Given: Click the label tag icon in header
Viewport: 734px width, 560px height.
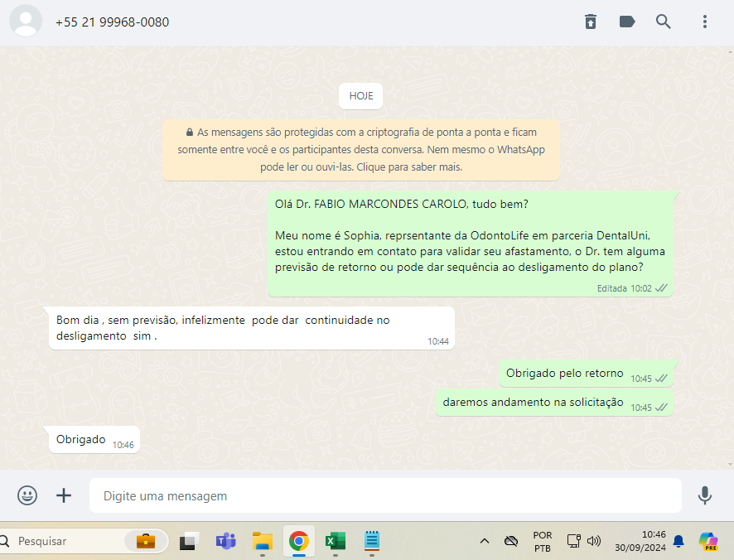Looking at the screenshot, I should (x=627, y=22).
